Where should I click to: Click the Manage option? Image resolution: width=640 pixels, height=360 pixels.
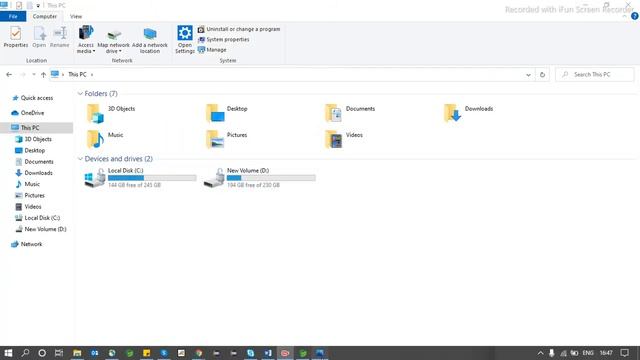(x=212, y=50)
